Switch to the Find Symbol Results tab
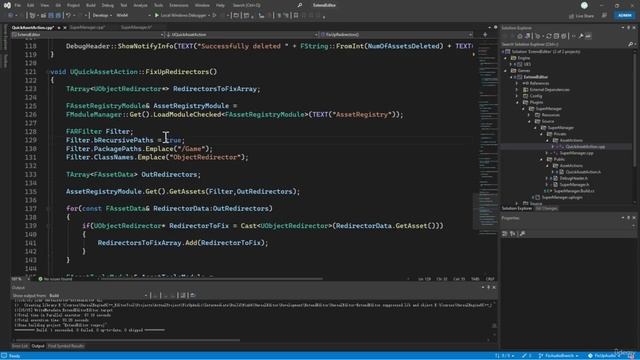The height and width of the screenshot is (360, 640). click(x=66, y=346)
